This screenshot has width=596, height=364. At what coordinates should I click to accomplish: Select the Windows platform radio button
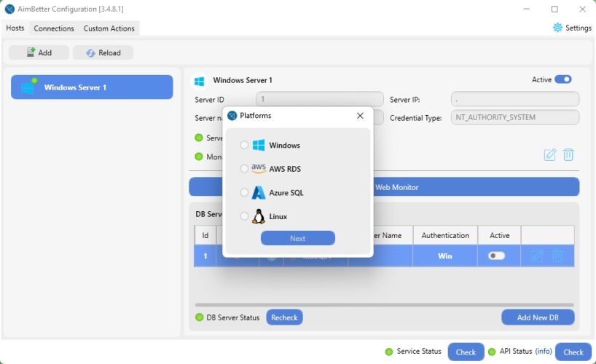coord(244,145)
